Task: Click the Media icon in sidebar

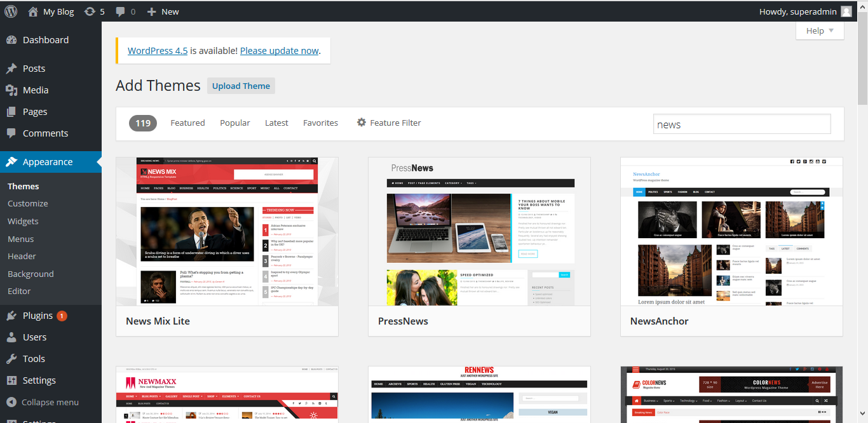Action: [11, 90]
